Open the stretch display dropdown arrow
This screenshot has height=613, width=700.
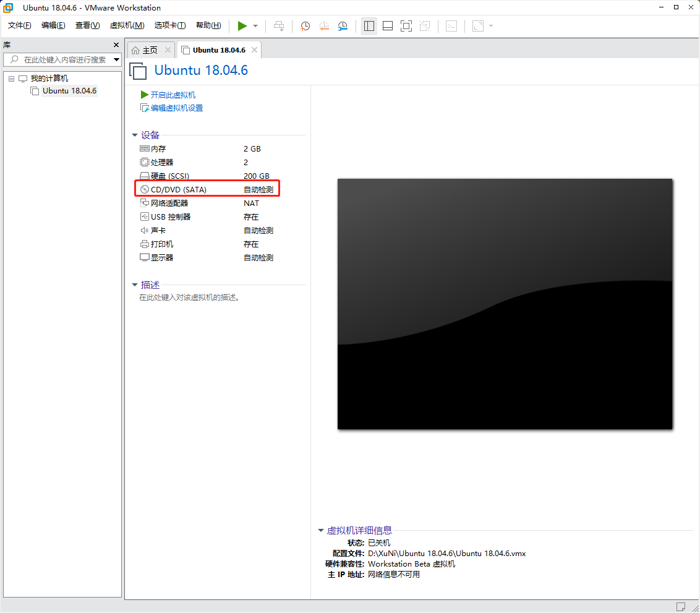coord(491,26)
